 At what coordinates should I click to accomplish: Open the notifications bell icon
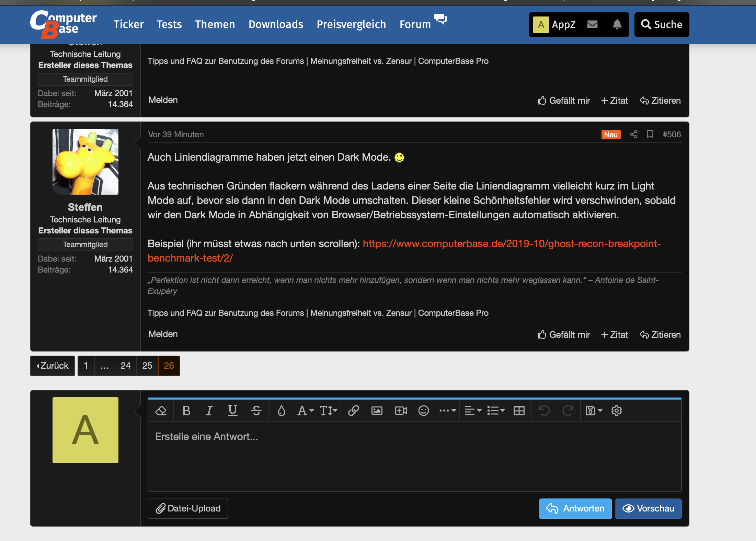point(617,24)
